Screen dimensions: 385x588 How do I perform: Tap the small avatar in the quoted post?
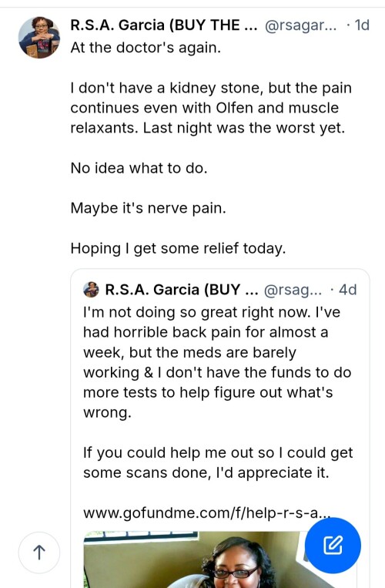coord(91,290)
